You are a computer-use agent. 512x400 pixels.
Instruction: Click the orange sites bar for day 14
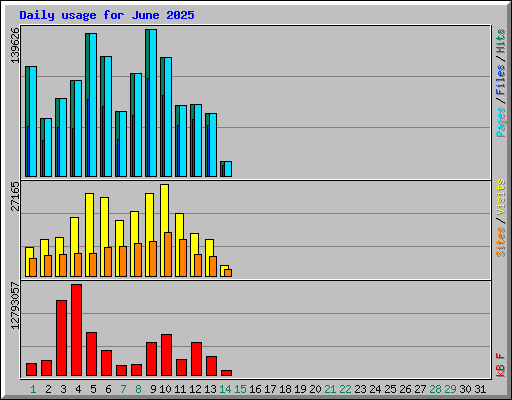tap(228, 273)
